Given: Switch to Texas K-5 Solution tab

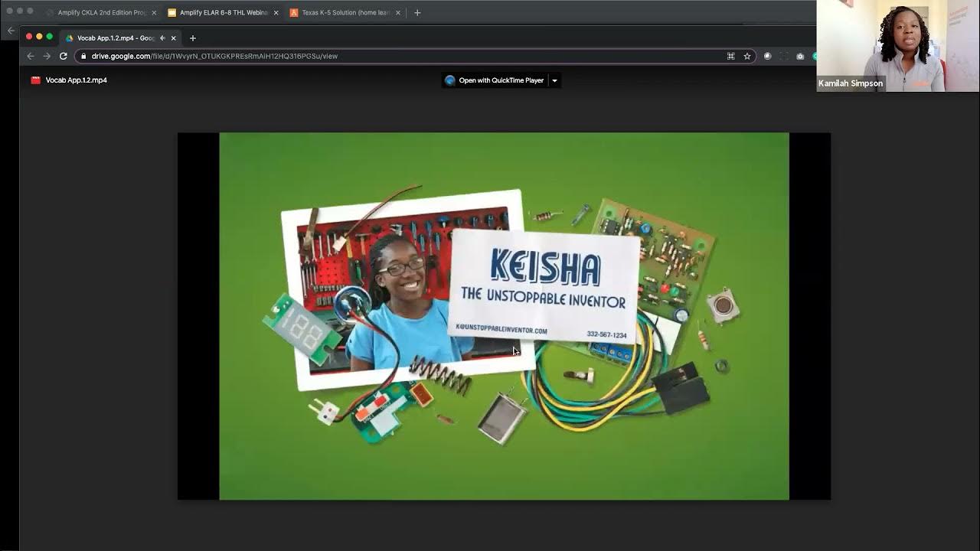Looking at the screenshot, I should tap(345, 12).
